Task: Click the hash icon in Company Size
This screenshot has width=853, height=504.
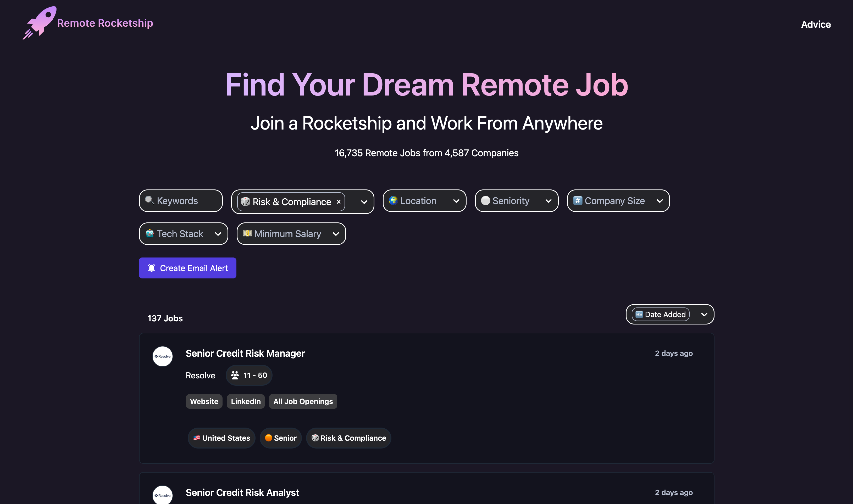Action: click(x=578, y=200)
